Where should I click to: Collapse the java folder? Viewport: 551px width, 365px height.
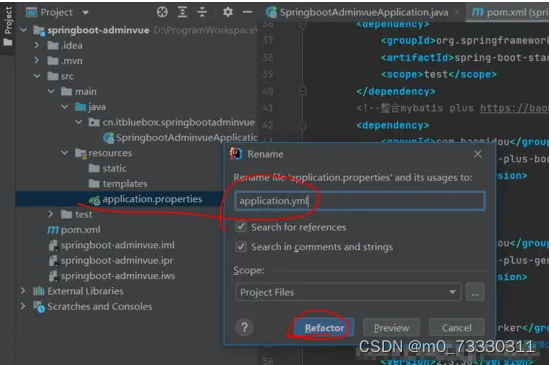point(65,106)
